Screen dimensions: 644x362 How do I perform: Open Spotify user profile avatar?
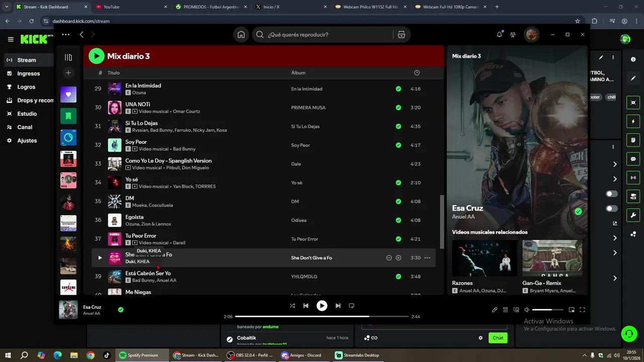coord(532,35)
